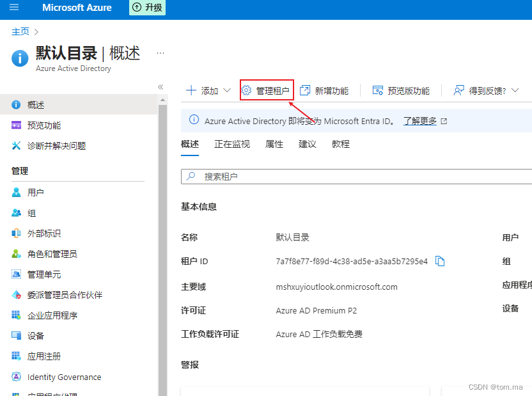
Task: Click the 得到反馈 feedback icon
Action: tap(458, 90)
